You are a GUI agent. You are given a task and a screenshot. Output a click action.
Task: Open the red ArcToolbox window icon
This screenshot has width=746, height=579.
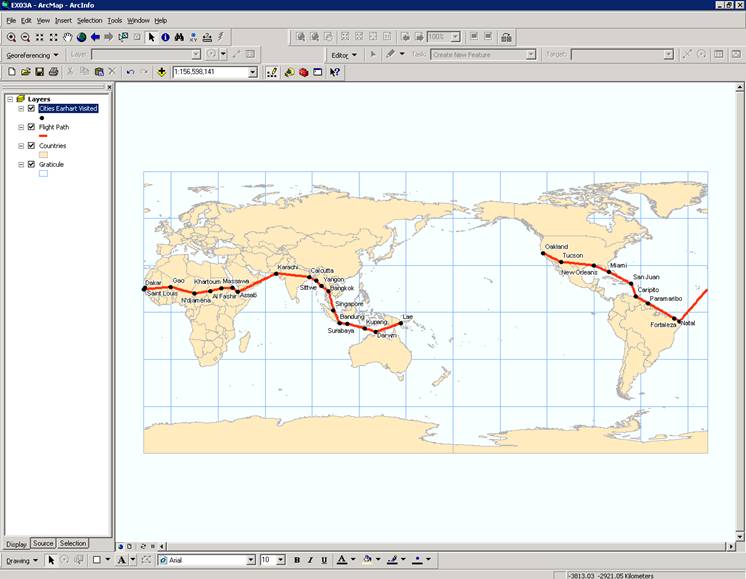[x=304, y=72]
